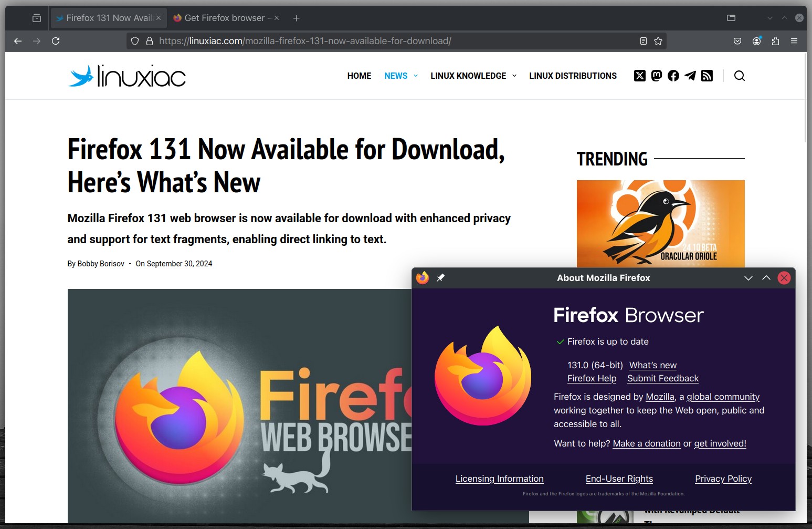Open End-User Rights link

[619, 479]
